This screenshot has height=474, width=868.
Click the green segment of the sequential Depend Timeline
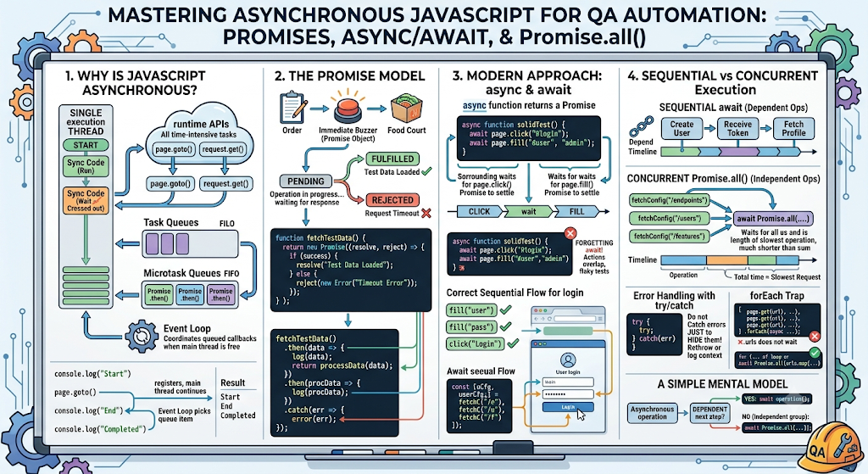click(x=682, y=151)
